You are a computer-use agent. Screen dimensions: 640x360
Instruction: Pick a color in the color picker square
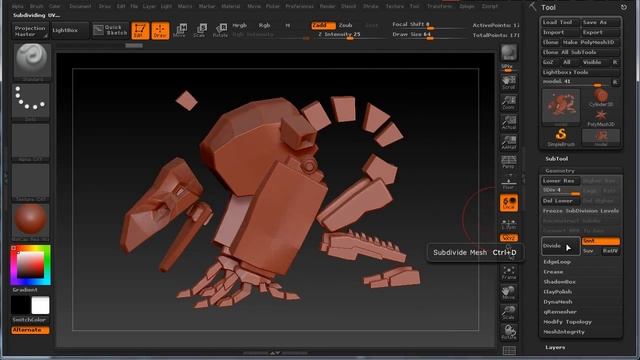pyautogui.click(x=31, y=265)
